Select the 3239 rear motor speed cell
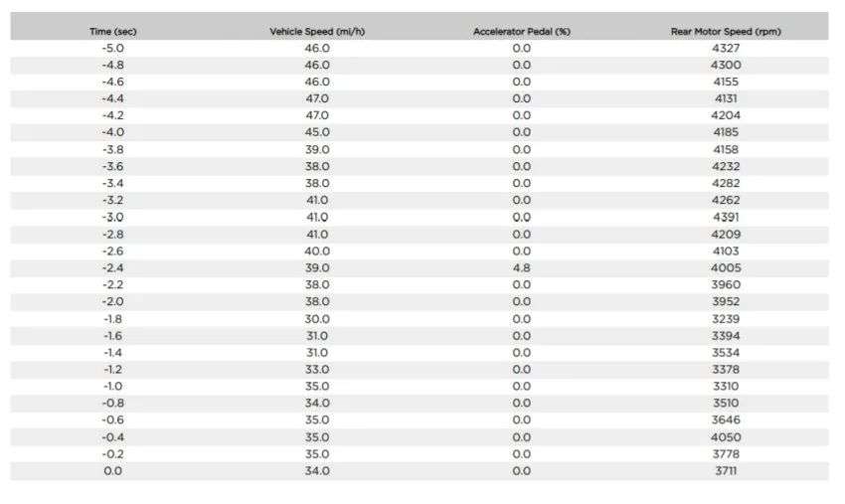 click(726, 319)
